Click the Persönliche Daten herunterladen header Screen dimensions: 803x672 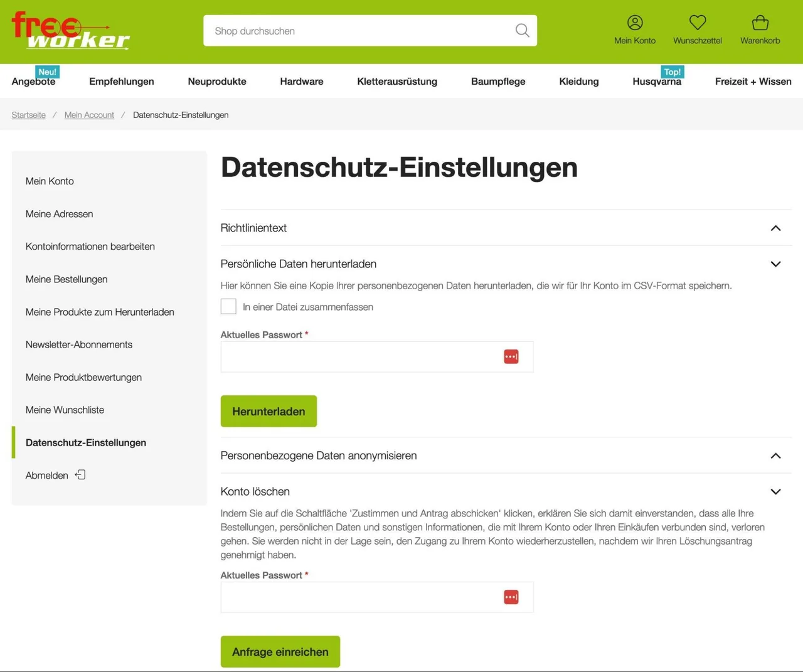(x=506, y=264)
